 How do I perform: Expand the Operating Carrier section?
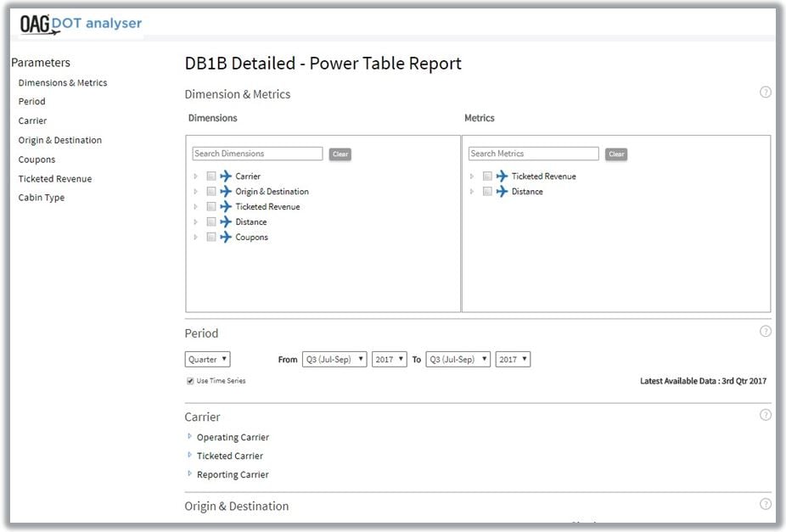[190, 437]
